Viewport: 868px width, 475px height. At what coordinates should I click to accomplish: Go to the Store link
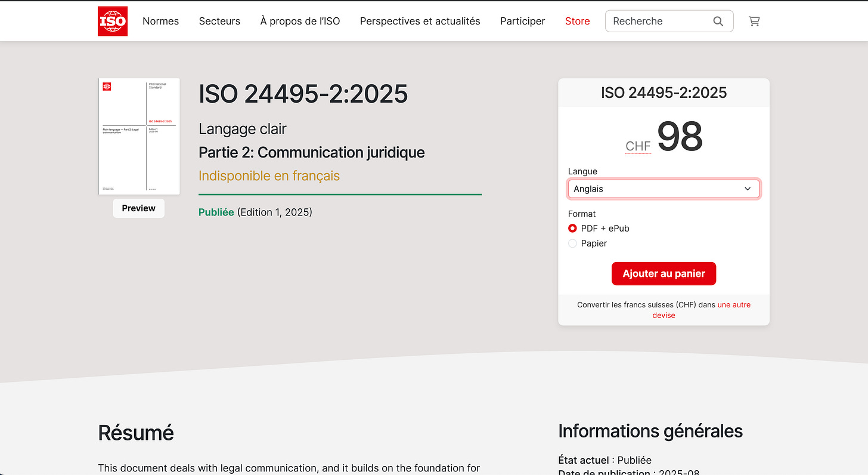pos(577,21)
